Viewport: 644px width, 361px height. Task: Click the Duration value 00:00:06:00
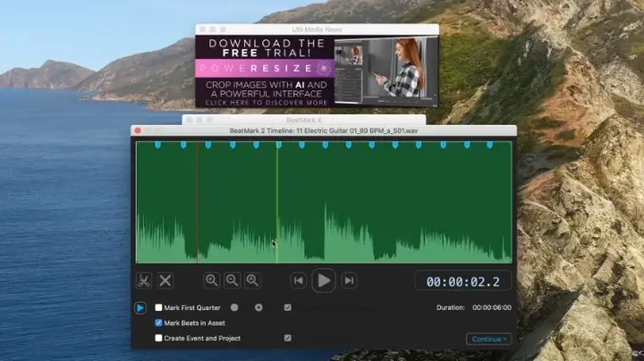tap(492, 307)
